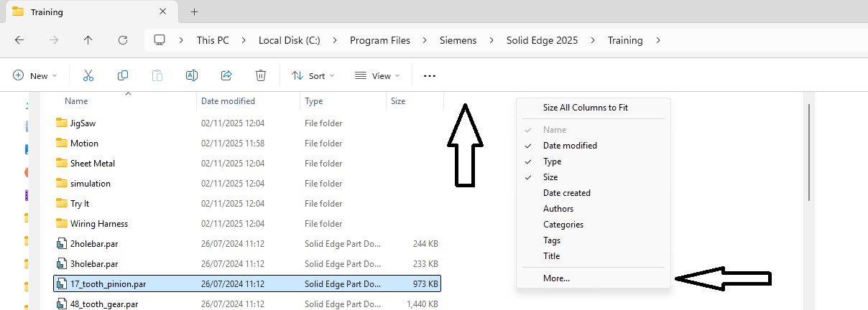
Task: Open the See more three-dots menu
Action: coord(430,75)
